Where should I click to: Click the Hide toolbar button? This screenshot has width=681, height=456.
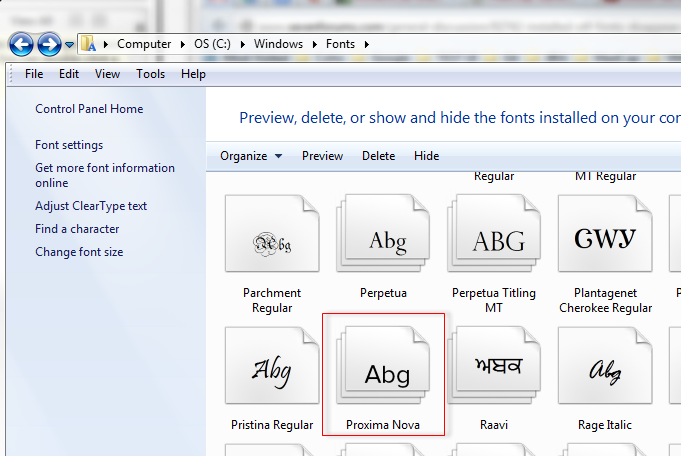coord(426,156)
